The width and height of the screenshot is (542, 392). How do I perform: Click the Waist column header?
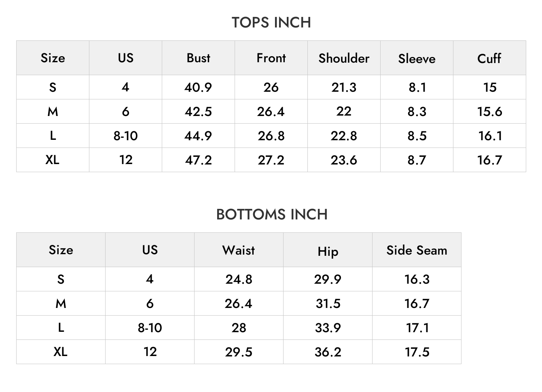pyautogui.click(x=239, y=250)
